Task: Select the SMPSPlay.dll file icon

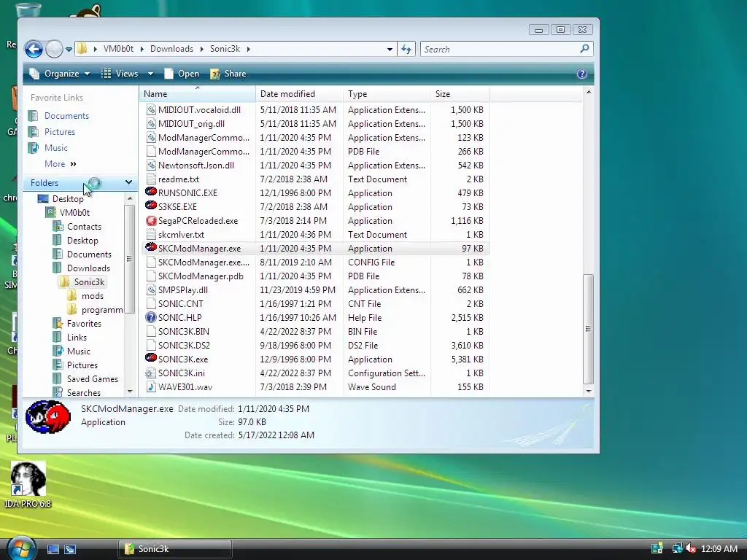Action: [x=151, y=289]
